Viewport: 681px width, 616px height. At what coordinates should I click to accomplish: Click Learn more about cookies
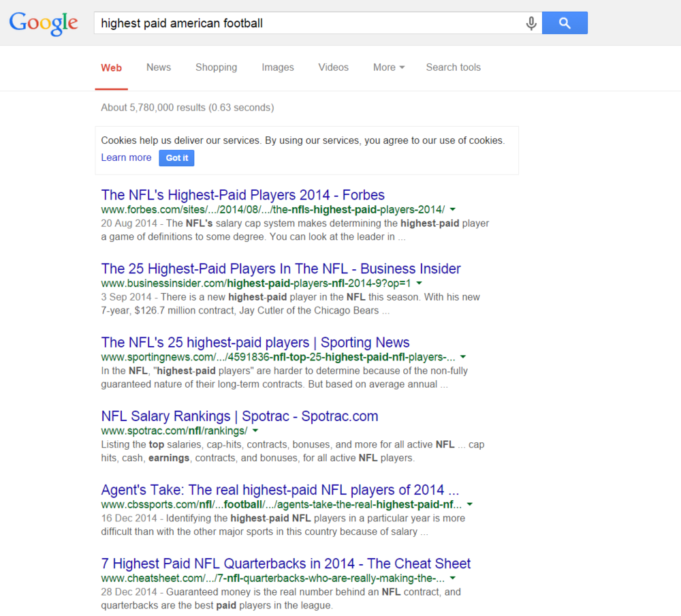(x=126, y=157)
